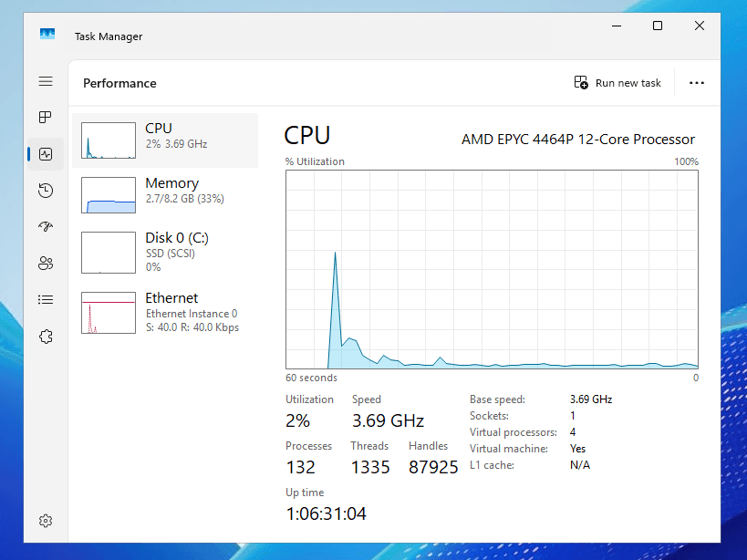Viewport: 747px width, 560px height.
Task: Open the three-dot more options menu
Action: [x=697, y=83]
